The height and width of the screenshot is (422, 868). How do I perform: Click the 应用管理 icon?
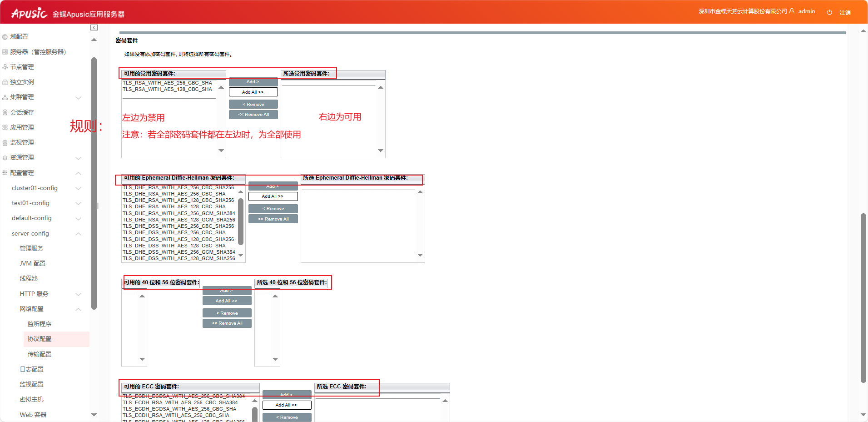click(x=5, y=127)
